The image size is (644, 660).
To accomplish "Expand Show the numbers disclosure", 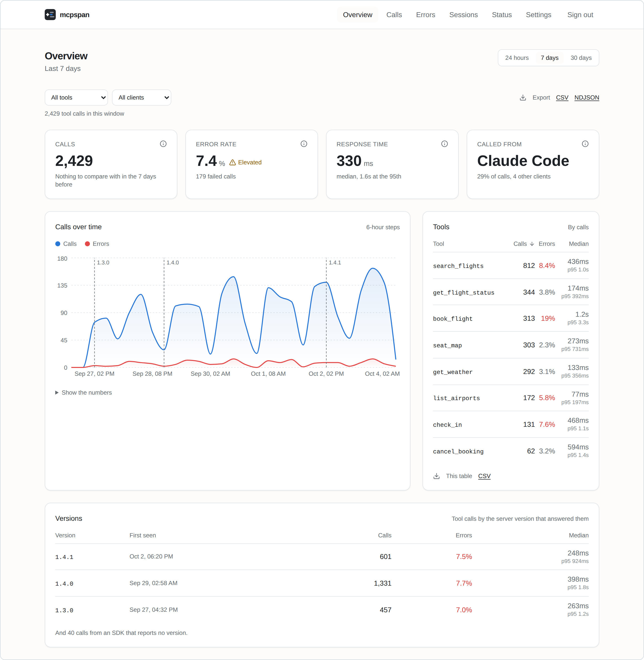I will pyautogui.click(x=84, y=393).
